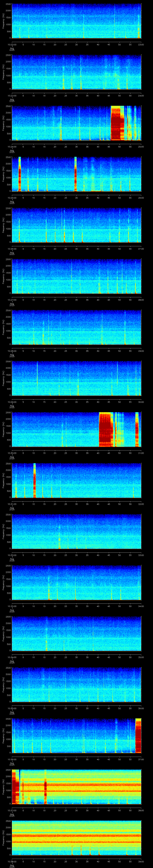Select the 24:00 end time label
The image size is (153, 868).
coord(141,96)
